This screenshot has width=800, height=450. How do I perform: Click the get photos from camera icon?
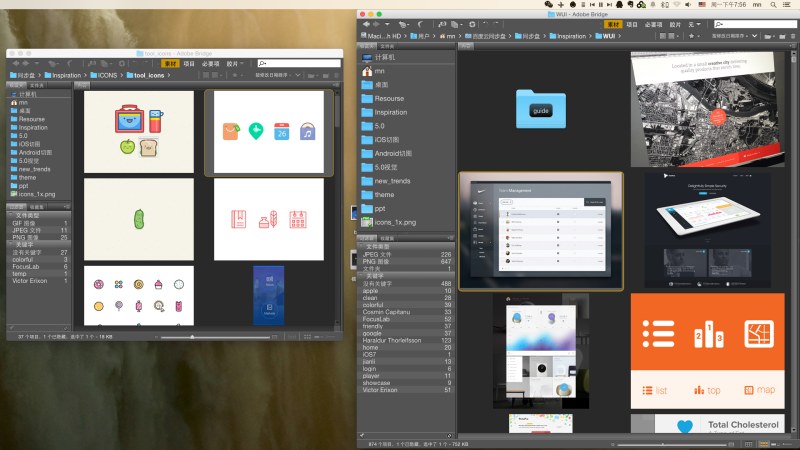[x=442, y=24]
